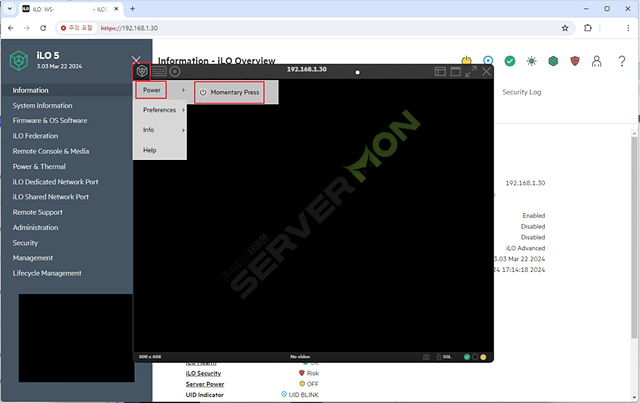Capture console screenshot with the camera icon

pyautogui.click(x=427, y=357)
